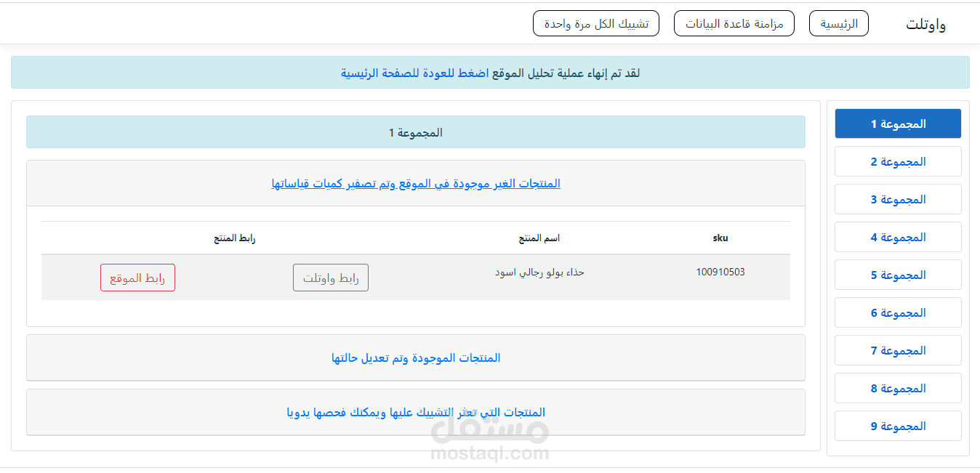The height and width of the screenshot is (473, 980).
Task: Click رابط واوتلت button for the product
Action: pyautogui.click(x=331, y=278)
